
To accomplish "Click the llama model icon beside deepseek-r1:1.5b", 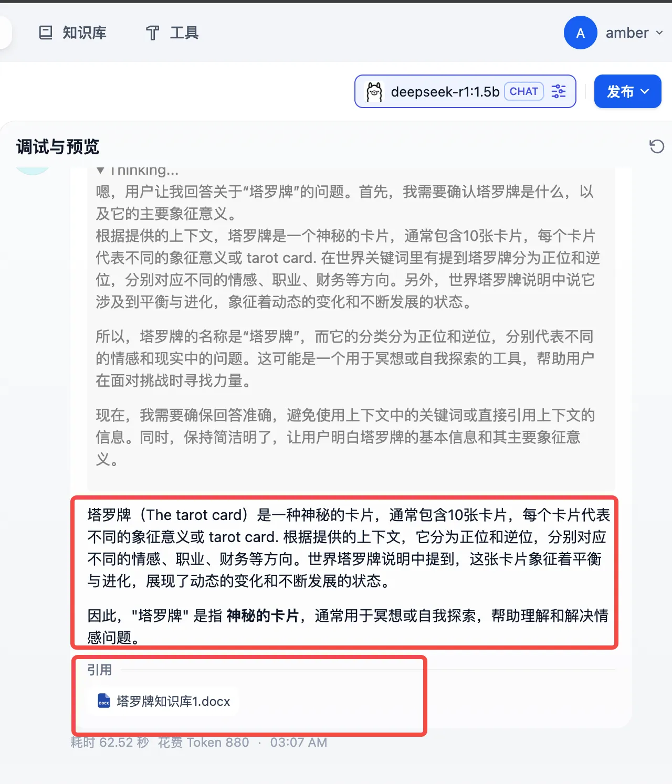I will click(x=374, y=92).
